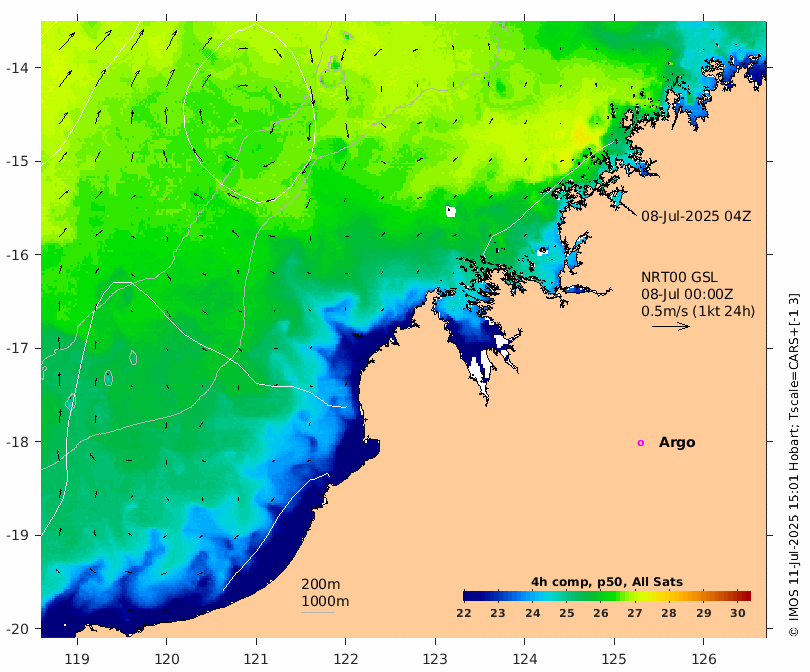Click the '08-Jul-2025 04Z' date label
This screenshot has height=672, width=810.
click(696, 216)
